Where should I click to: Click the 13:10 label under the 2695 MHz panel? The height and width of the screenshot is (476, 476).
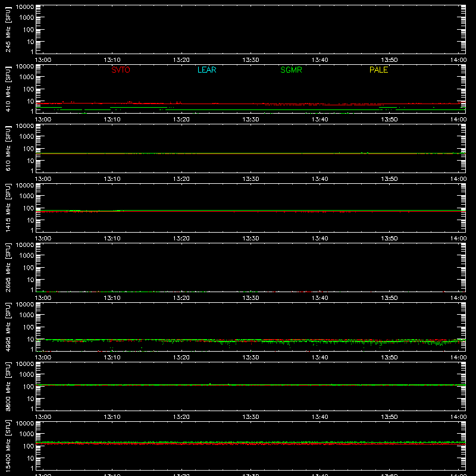pyautogui.click(x=112, y=298)
